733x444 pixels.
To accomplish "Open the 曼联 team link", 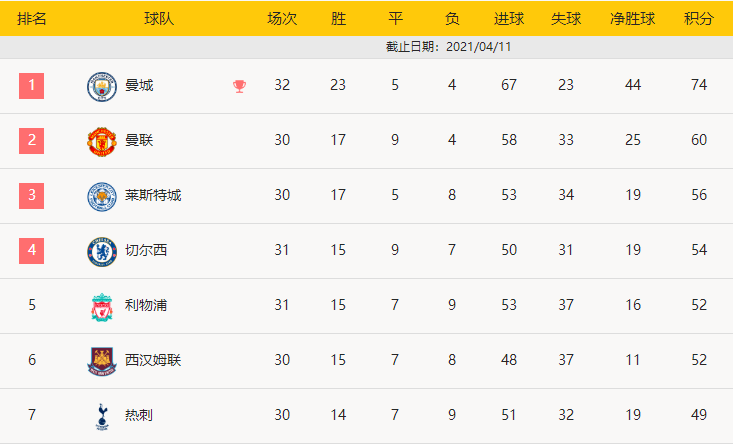I will [140, 141].
